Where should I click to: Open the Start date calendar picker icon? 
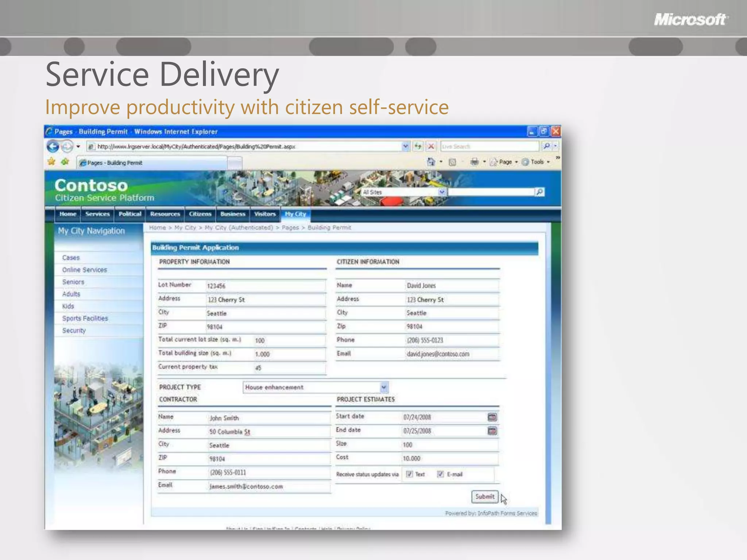[x=492, y=417]
